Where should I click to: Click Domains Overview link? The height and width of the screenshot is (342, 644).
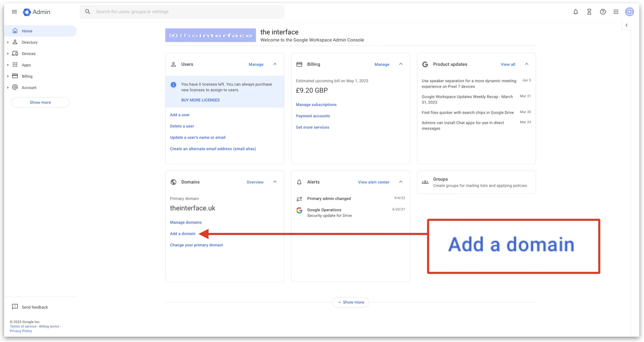pyautogui.click(x=255, y=182)
